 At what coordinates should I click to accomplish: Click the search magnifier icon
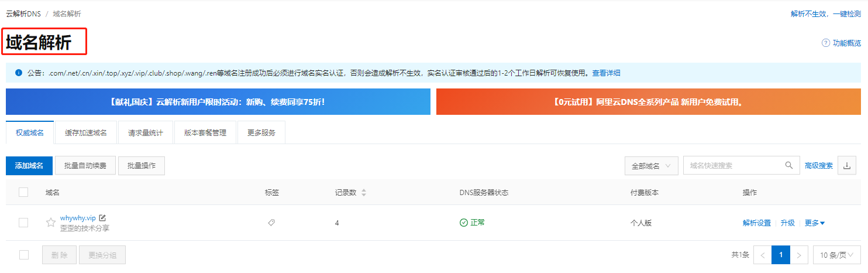789,166
